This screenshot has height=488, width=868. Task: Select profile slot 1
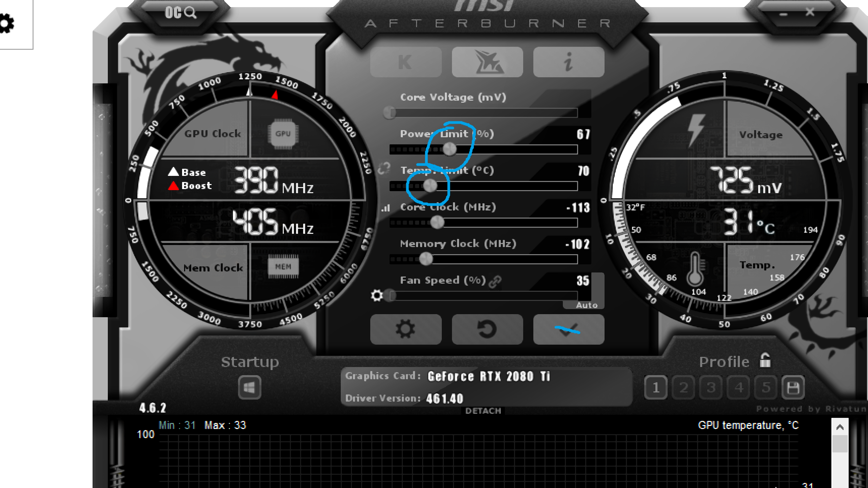[656, 388]
